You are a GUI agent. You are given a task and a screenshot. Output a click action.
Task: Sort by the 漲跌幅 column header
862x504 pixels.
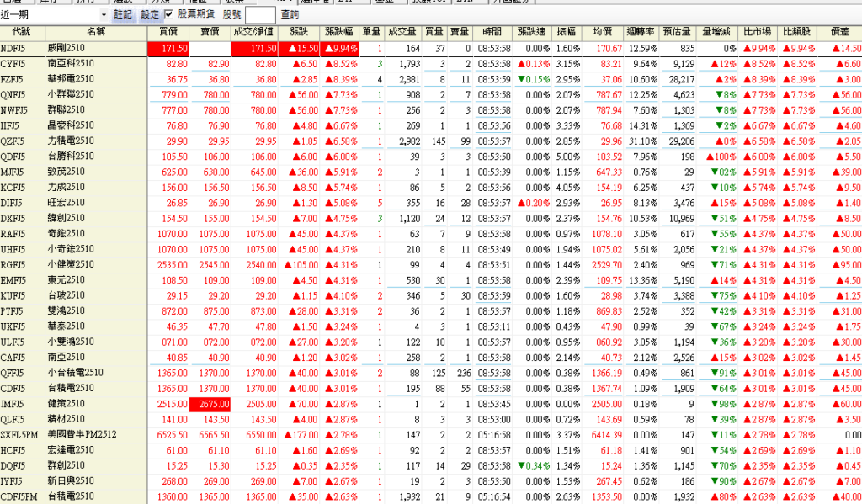[340, 31]
